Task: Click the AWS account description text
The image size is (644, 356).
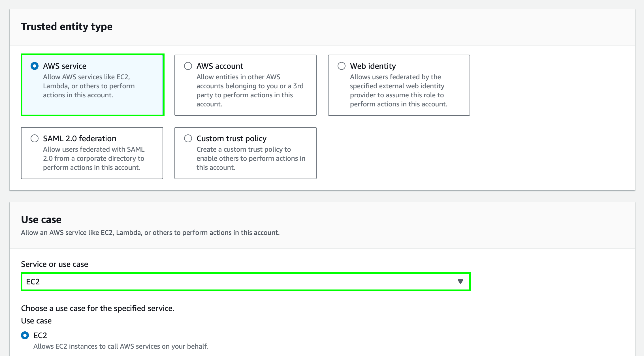Action: click(x=250, y=90)
